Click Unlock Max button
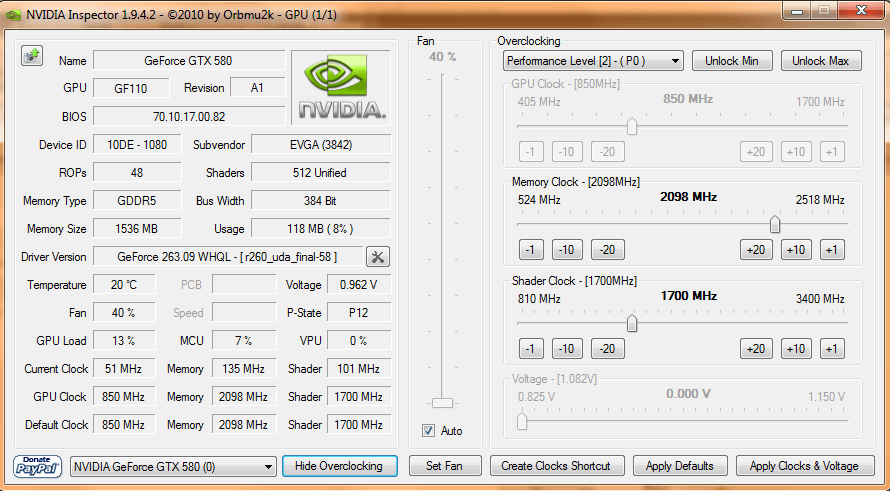Screen dimensions: 890x491 click(821, 61)
